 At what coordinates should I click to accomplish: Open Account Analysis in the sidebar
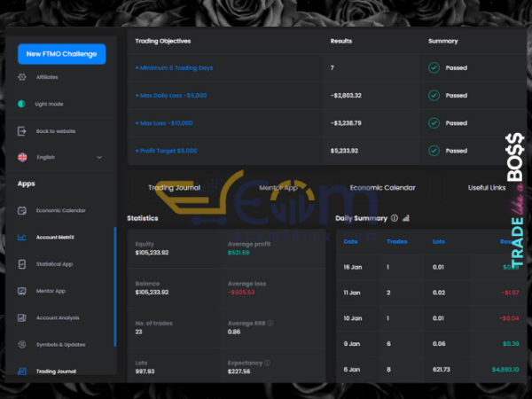(21, 317)
